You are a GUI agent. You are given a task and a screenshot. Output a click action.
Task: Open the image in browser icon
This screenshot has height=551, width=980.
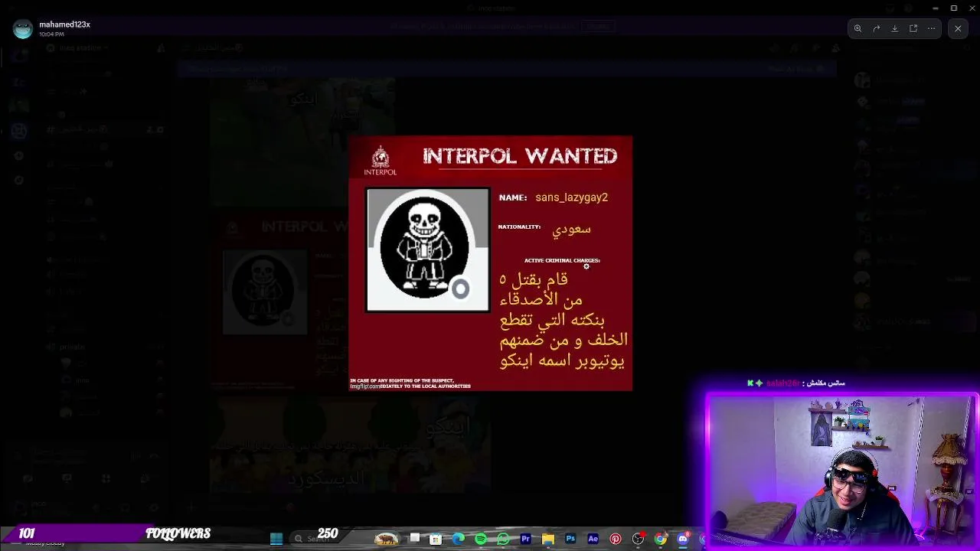(913, 28)
